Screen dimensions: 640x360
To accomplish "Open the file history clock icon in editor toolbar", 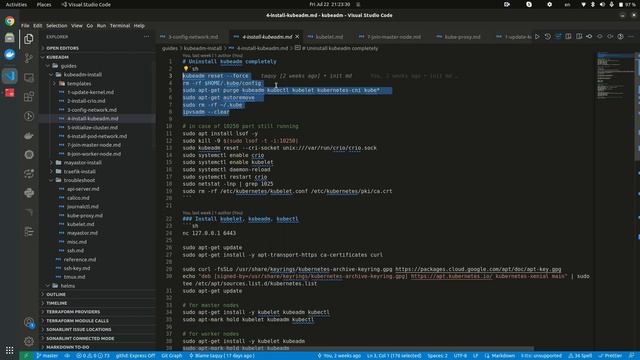I will coord(547,37).
